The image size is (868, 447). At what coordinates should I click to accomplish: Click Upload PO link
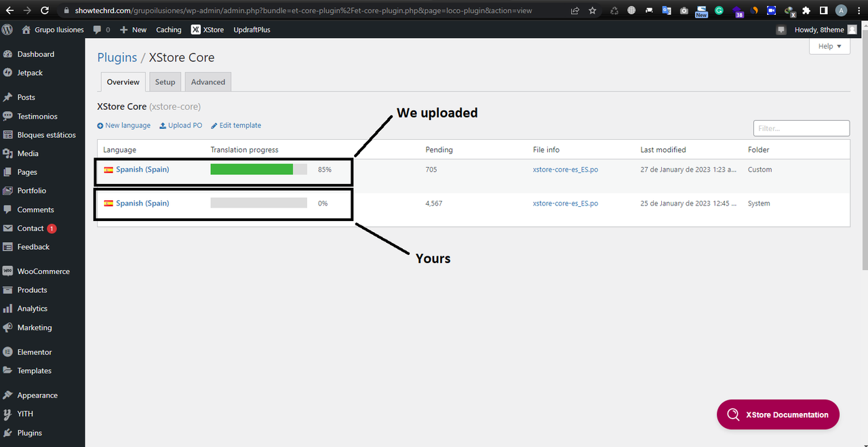coord(181,125)
